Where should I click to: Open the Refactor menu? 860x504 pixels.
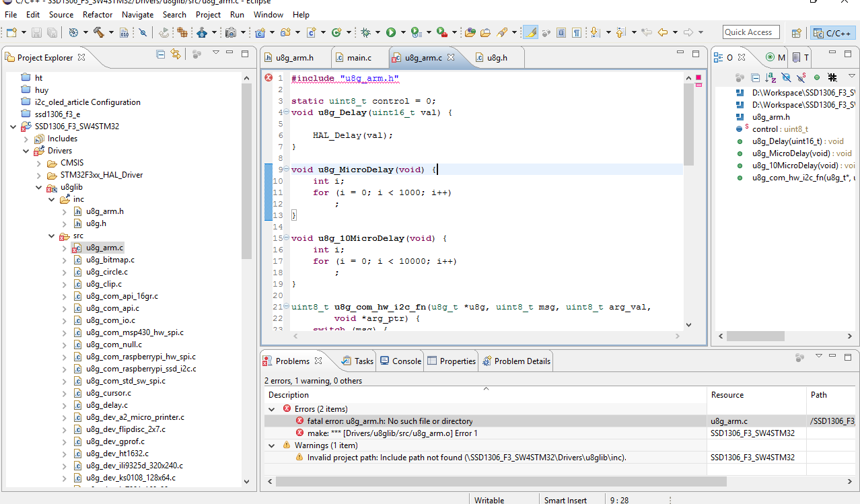click(98, 14)
